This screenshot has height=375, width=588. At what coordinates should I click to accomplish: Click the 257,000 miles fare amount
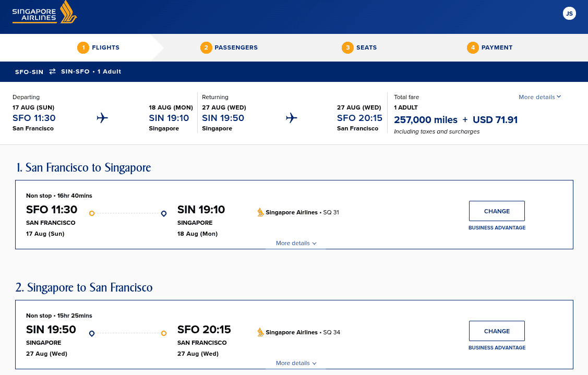coord(426,119)
